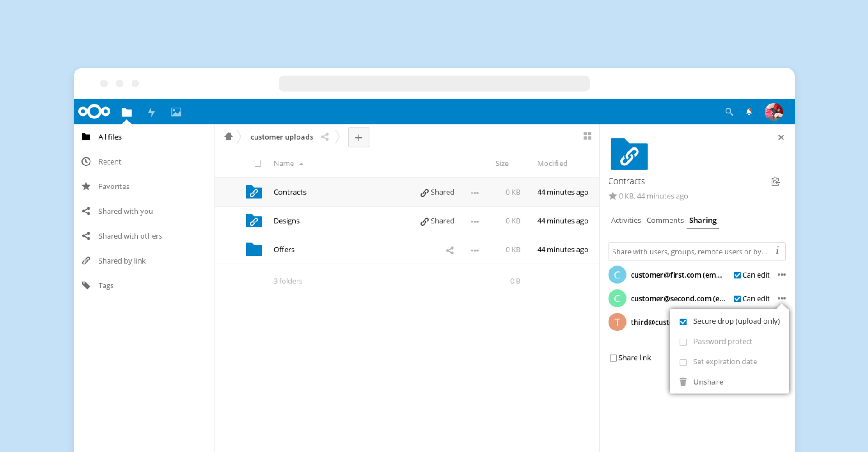Open the Activity lightning bolt app
868x452 pixels.
(x=151, y=112)
